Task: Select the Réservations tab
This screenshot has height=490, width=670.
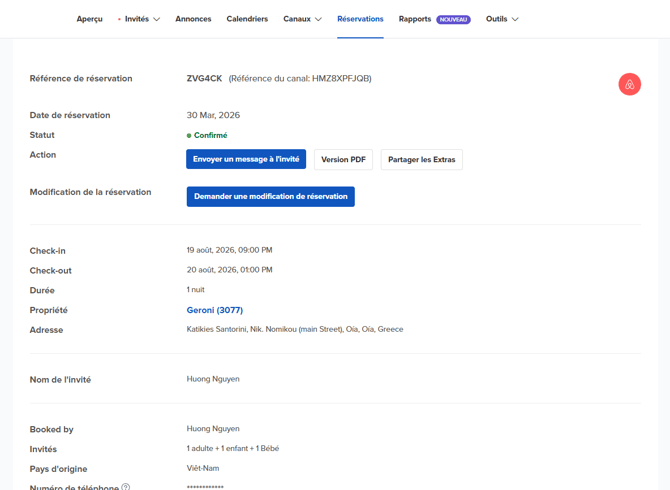Action: (x=360, y=19)
